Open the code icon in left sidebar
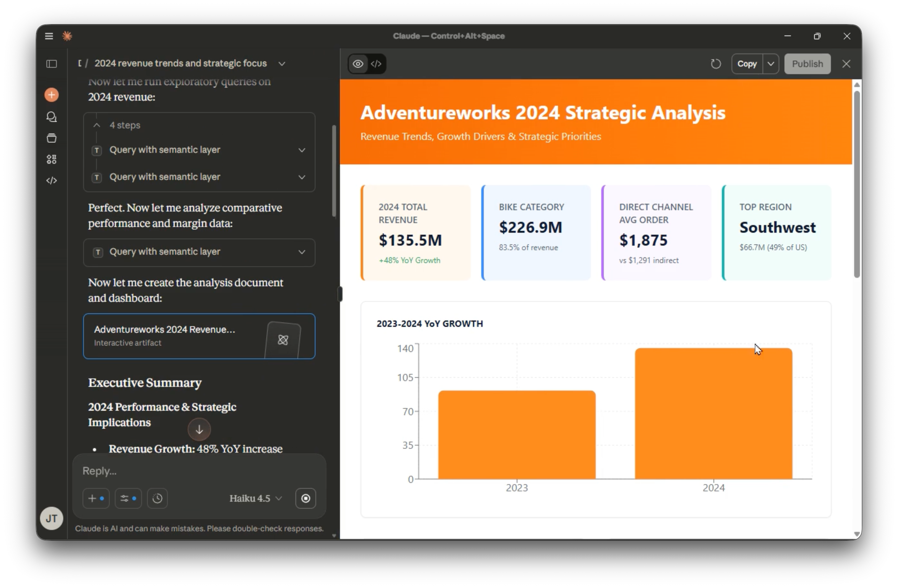This screenshot has height=588, width=898. tap(52, 181)
